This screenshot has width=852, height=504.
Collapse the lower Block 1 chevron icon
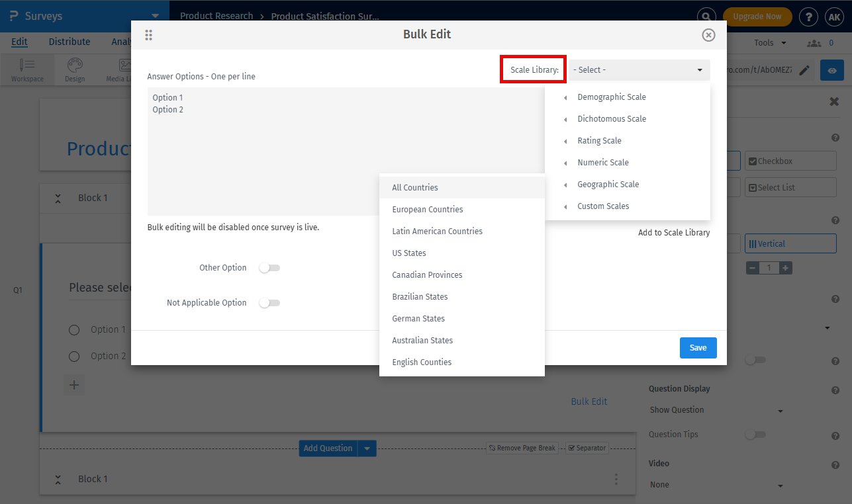(58, 479)
